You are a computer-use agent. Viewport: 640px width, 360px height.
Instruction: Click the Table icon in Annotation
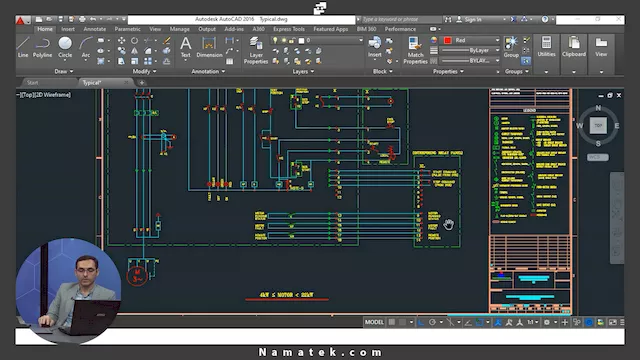230,61
